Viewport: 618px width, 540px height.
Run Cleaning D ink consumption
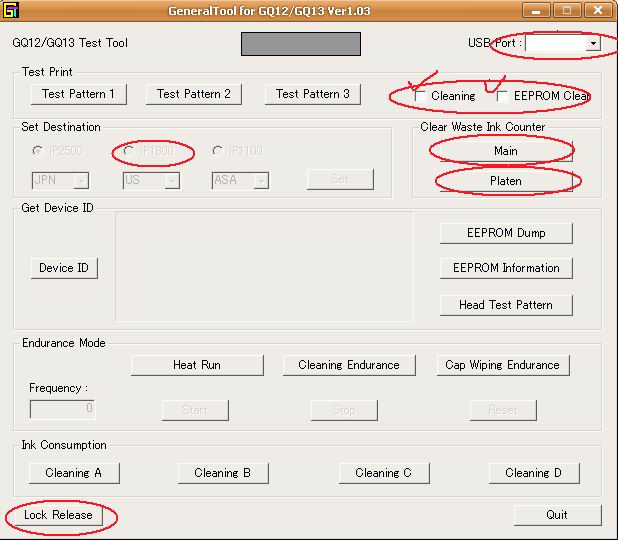[534, 473]
